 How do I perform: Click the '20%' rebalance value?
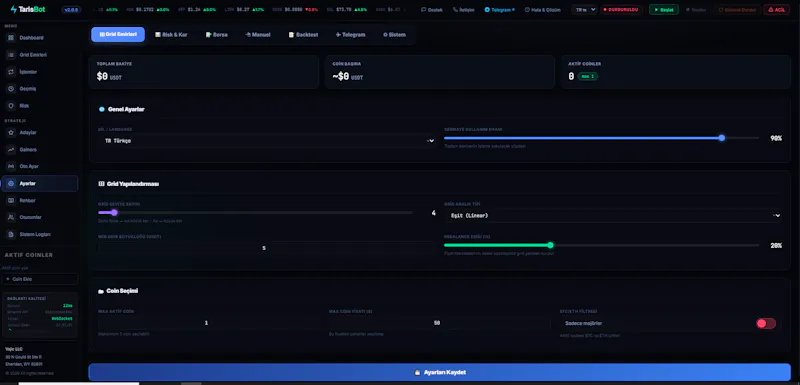tap(776, 246)
